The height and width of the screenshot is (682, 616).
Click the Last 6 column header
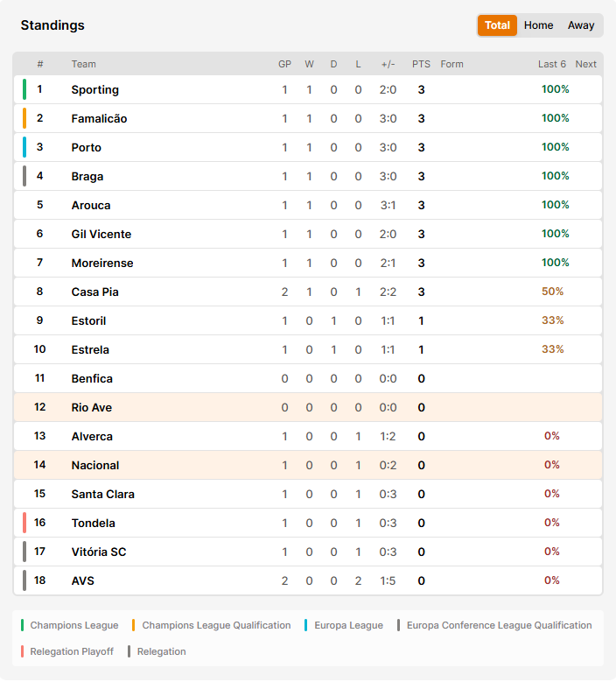pos(551,64)
